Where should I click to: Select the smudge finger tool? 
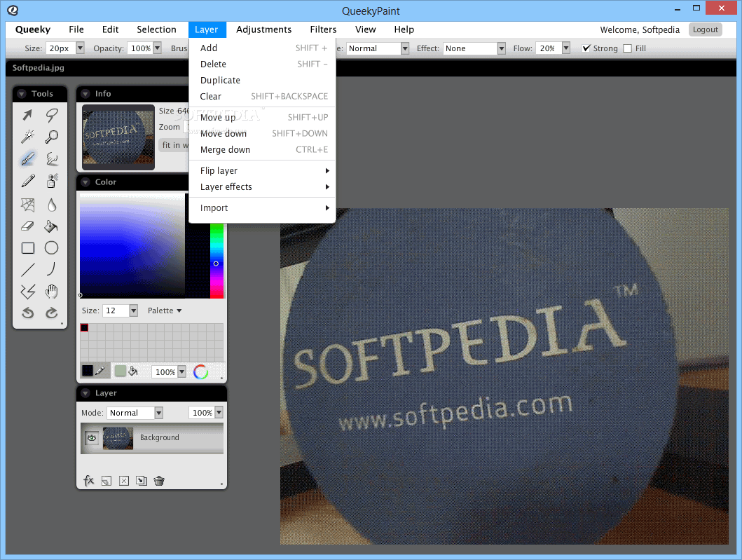click(x=52, y=158)
